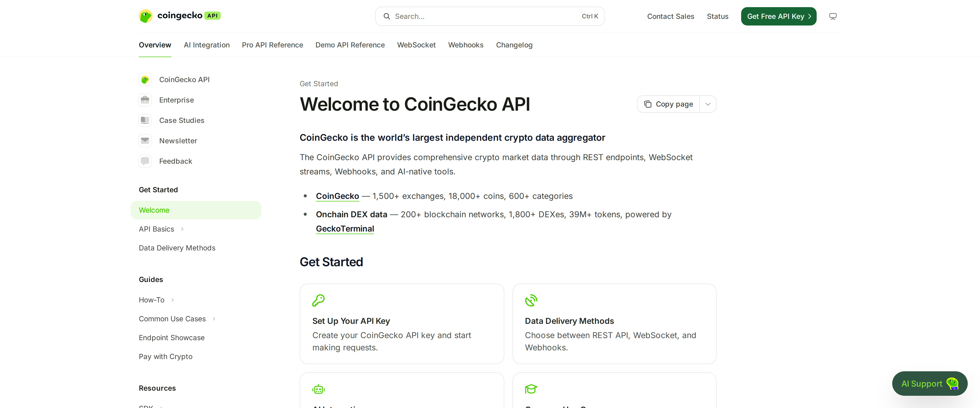
Task: Expand the Common Use Cases chevron
Action: click(214, 319)
